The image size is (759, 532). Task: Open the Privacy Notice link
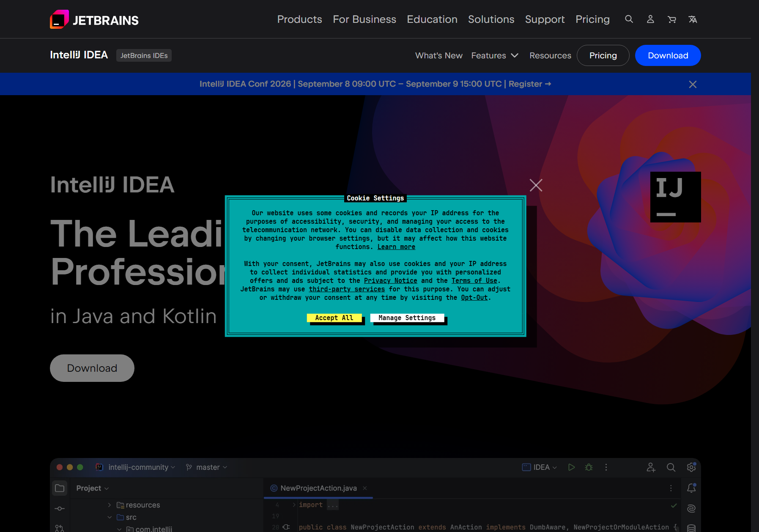391,281
